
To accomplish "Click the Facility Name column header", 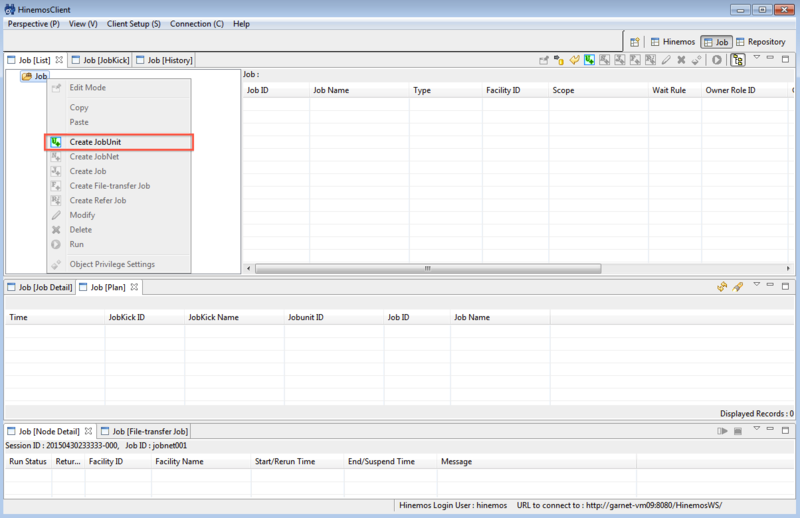I will pos(201,461).
